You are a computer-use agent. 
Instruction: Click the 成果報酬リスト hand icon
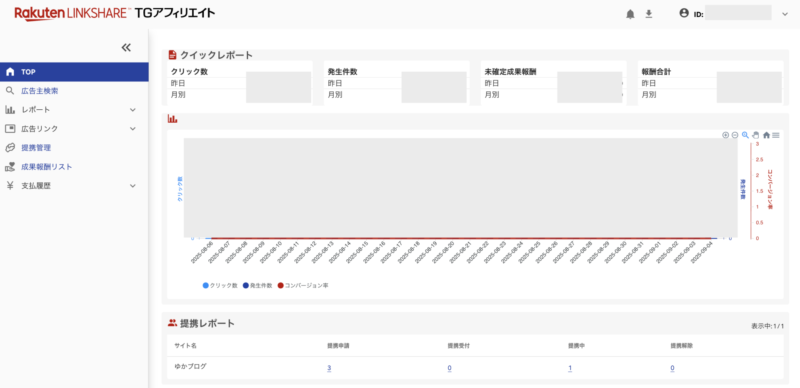pyautogui.click(x=10, y=166)
